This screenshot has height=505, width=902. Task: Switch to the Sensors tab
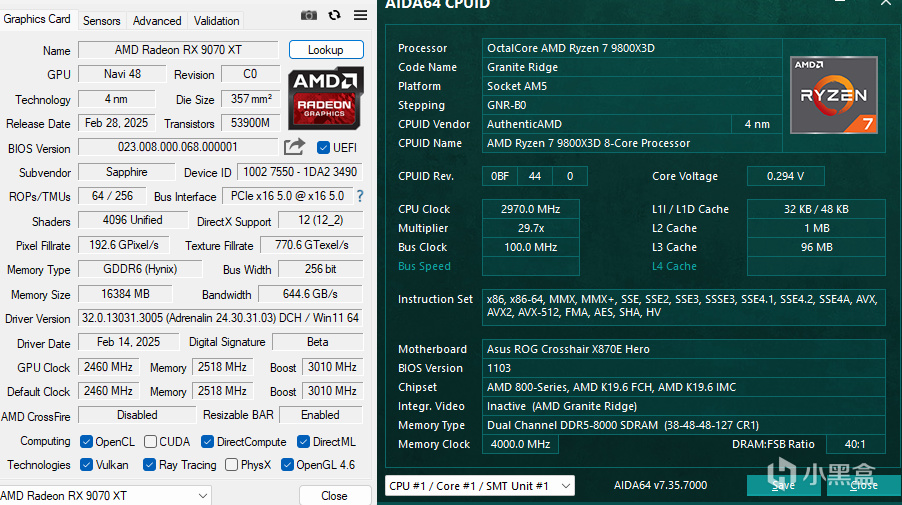pos(102,21)
